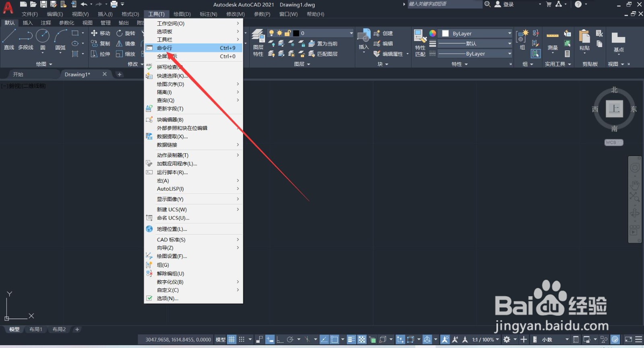Select the Line (直线) tool
The height and width of the screenshot is (348, 644).
coord(9,39)
